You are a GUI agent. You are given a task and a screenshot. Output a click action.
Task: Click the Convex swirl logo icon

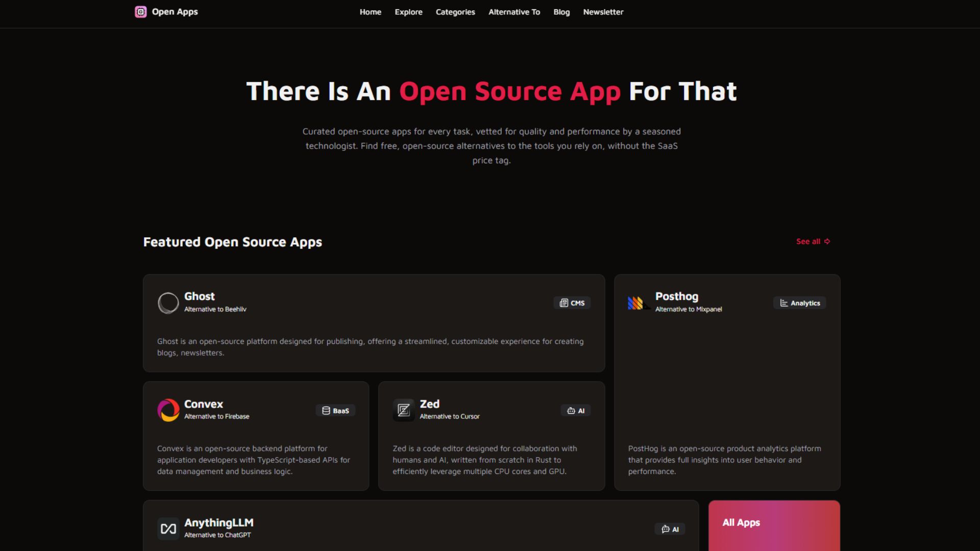(168, 410)
